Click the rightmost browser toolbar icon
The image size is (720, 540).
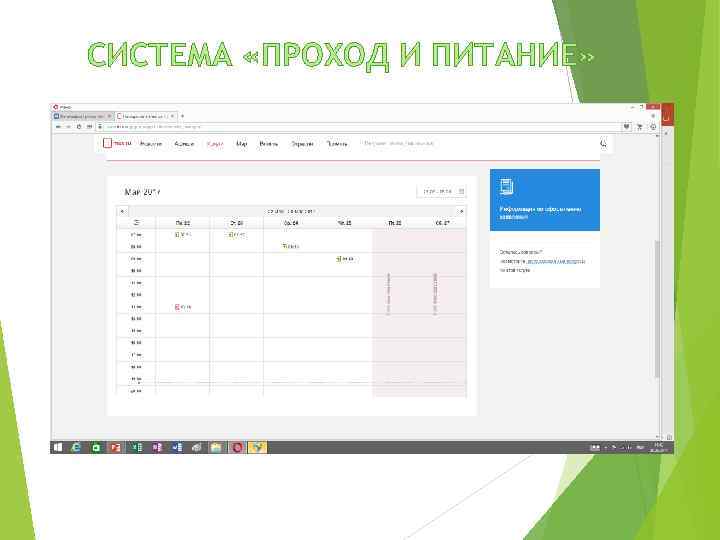point(653,126)
